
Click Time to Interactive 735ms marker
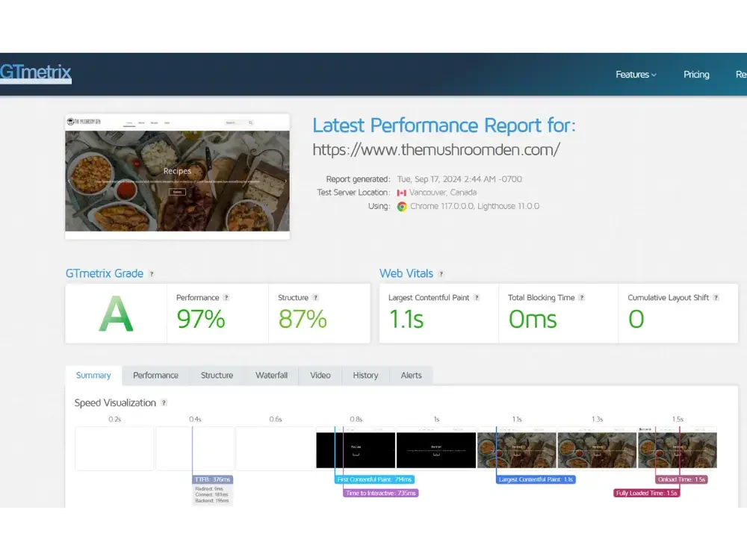pos(381,493)
